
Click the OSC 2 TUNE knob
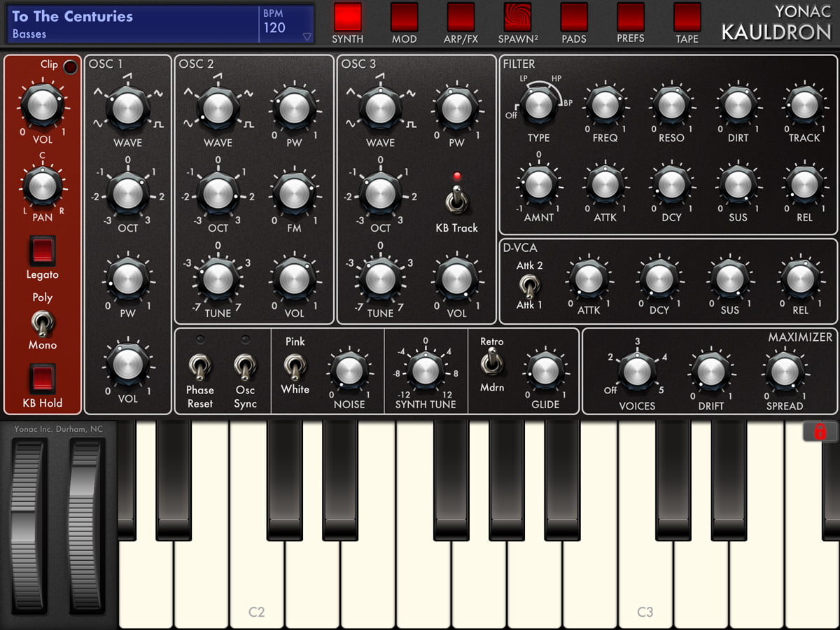coord(218,279)
